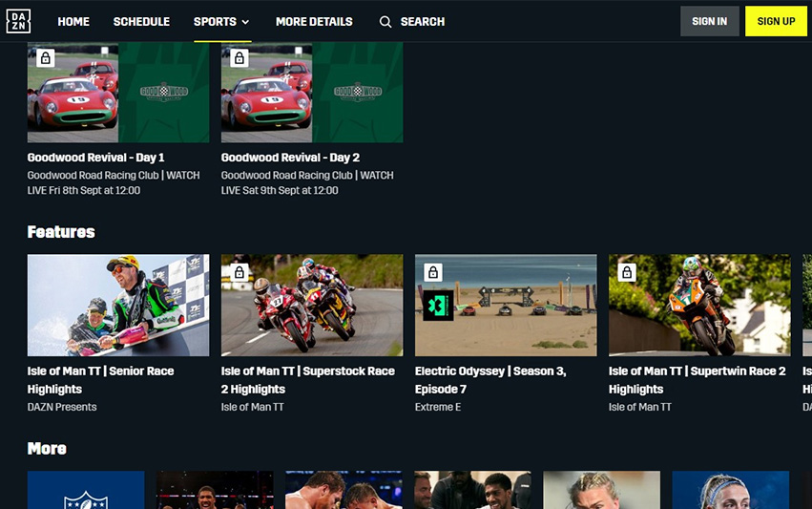812x509 pixels.
Task: Open Electric Odyssey Season 3 Episode 7 title
Action: (x=490, y=380)
